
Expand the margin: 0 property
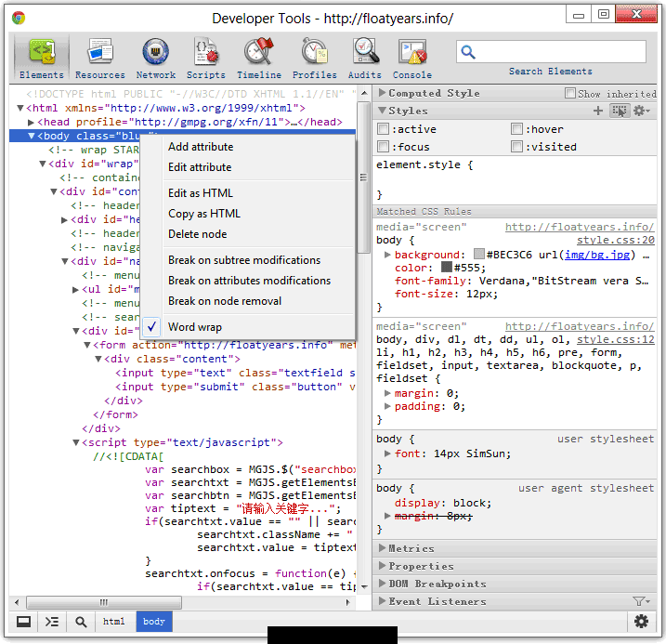(387, 393)
